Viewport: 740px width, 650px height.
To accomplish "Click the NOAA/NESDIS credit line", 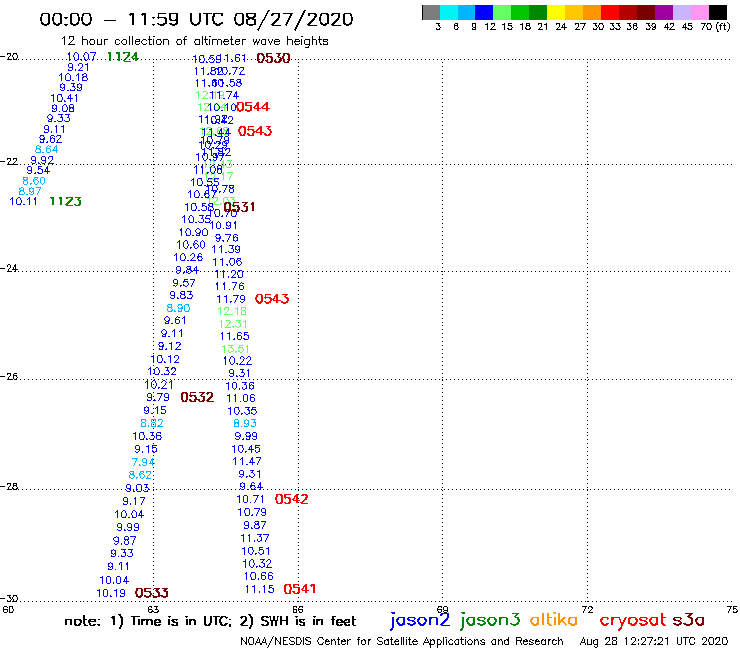I will (x=402, y=642).
